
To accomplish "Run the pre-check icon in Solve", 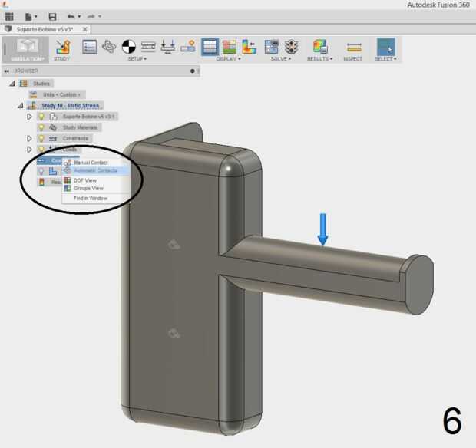I will point(271,47).
